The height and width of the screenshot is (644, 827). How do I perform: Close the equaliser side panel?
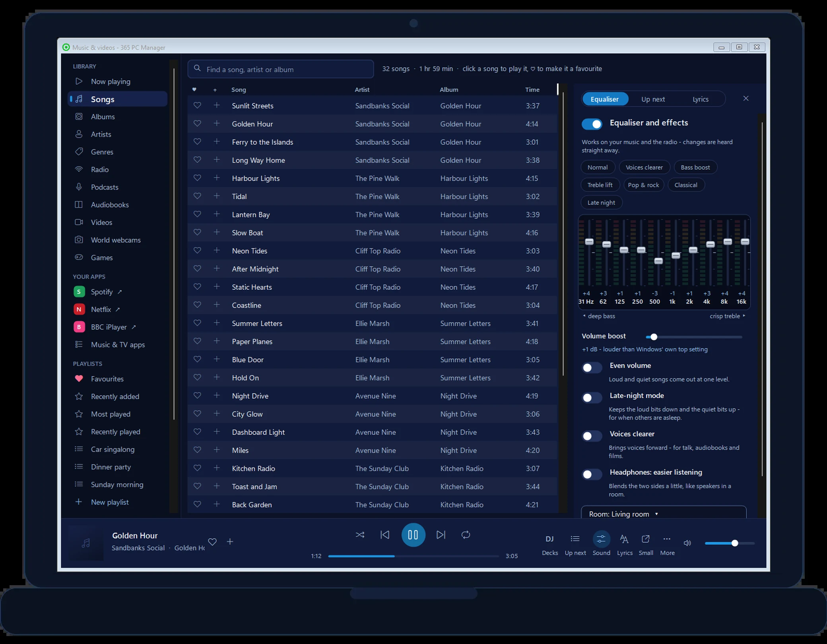746,98
